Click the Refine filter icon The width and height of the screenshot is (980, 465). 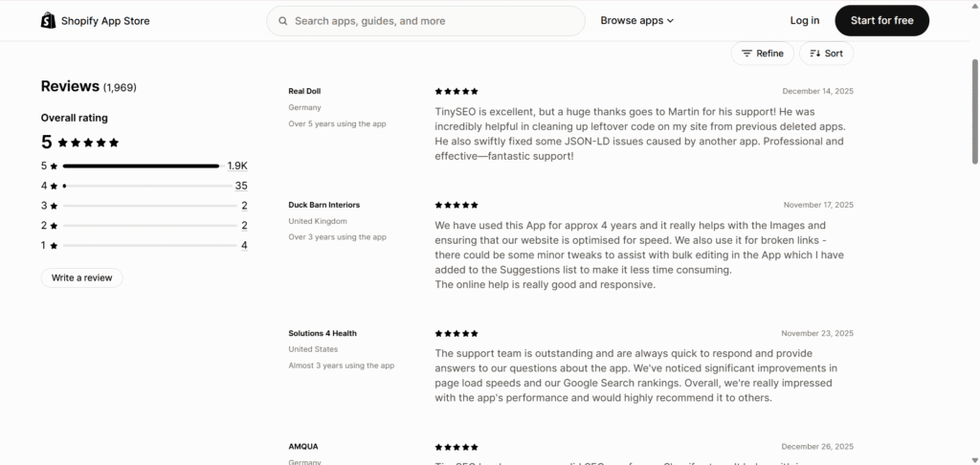746,54
